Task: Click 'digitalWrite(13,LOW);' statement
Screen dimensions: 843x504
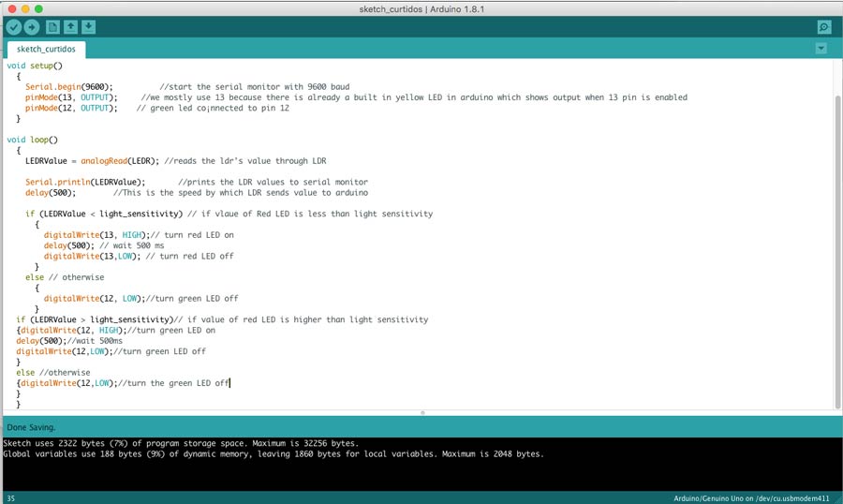Action: point(92,256)
